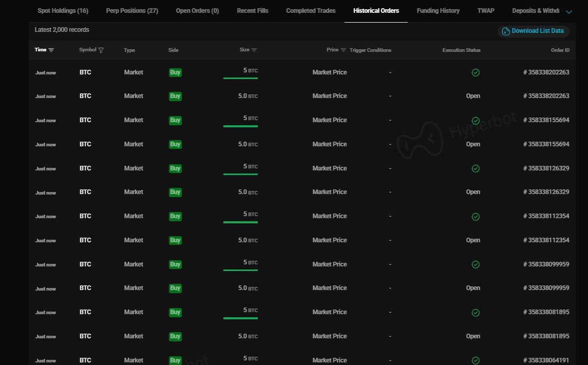Click the Download List Data button
The width and height of the screenshot is (588, 365).
(x=533, y=31)
